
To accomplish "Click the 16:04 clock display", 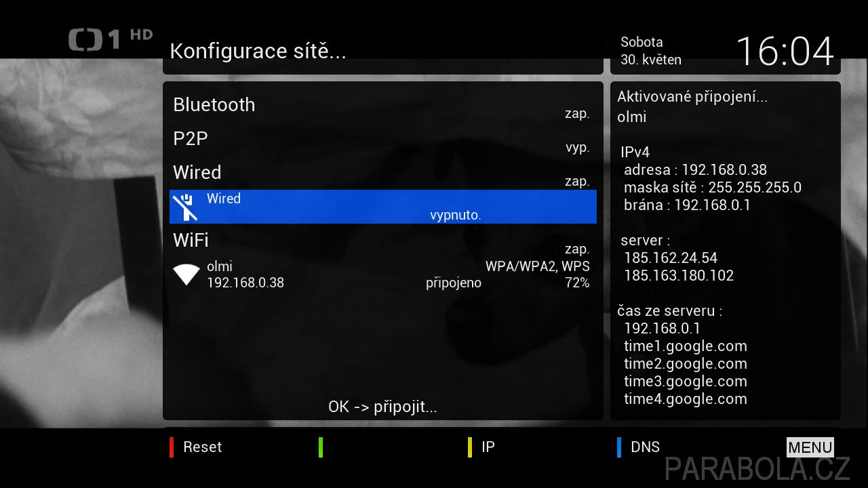I will [785, 52].
